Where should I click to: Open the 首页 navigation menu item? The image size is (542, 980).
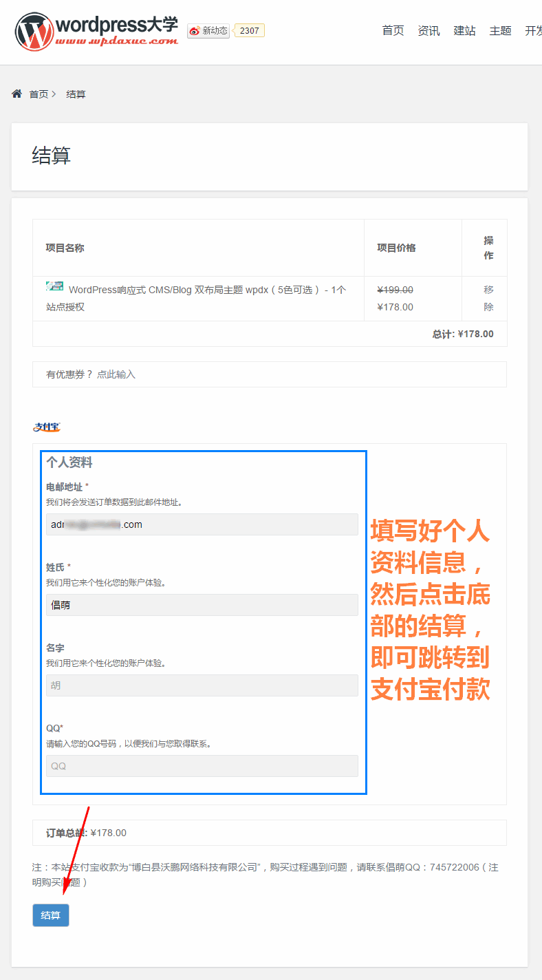point(393,31)
